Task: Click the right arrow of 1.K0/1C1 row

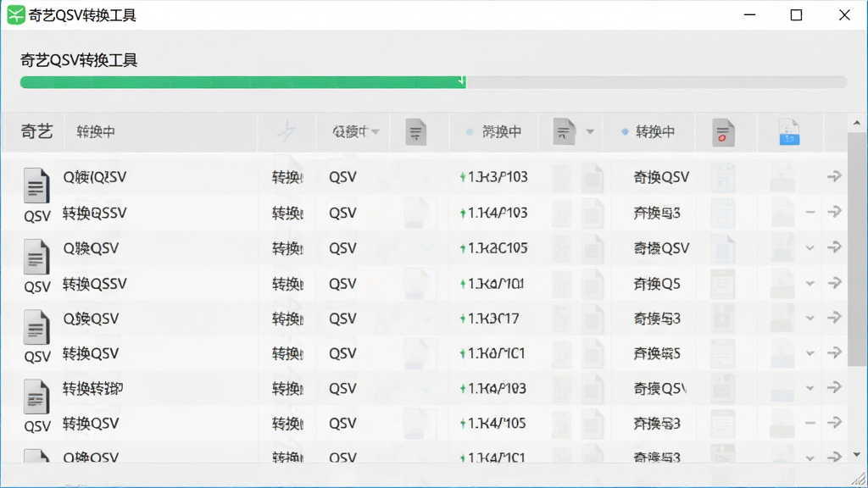Action: (x=834, y=353)
